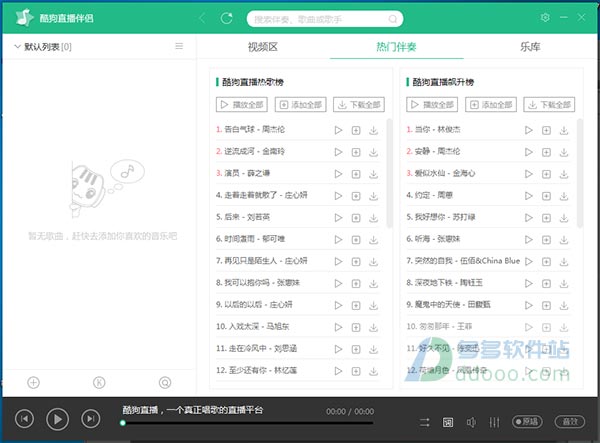
Task: Add local song via plus circle icon
Action: tap(33, 382)
